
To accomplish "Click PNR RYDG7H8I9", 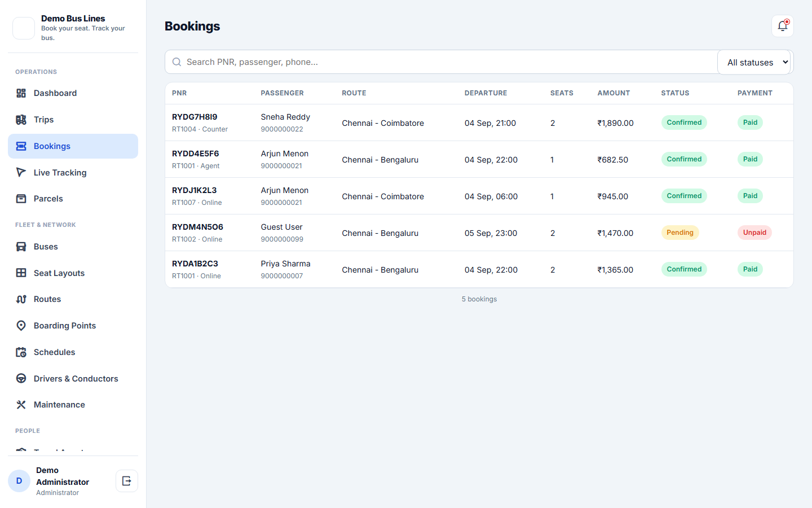I will 195,117.
